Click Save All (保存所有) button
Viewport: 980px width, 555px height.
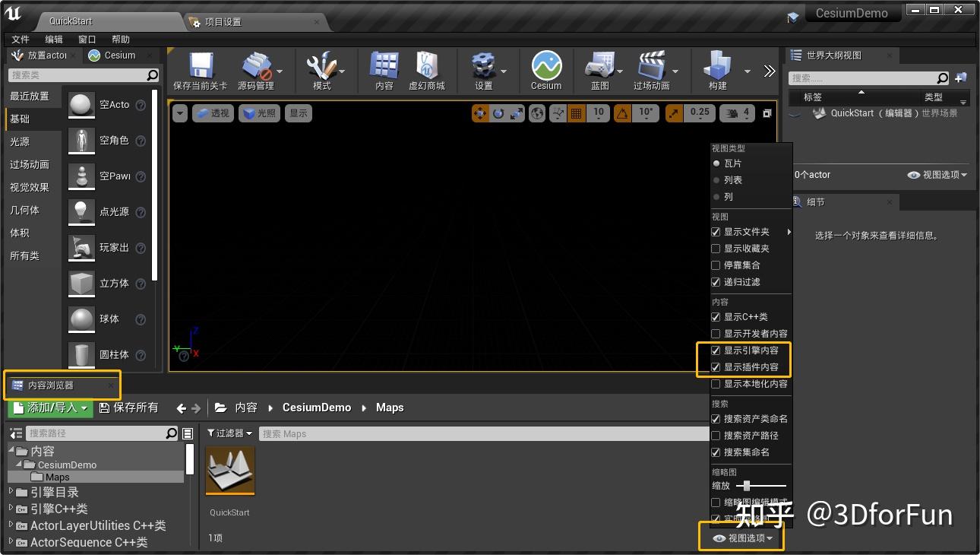click(129, 408)
